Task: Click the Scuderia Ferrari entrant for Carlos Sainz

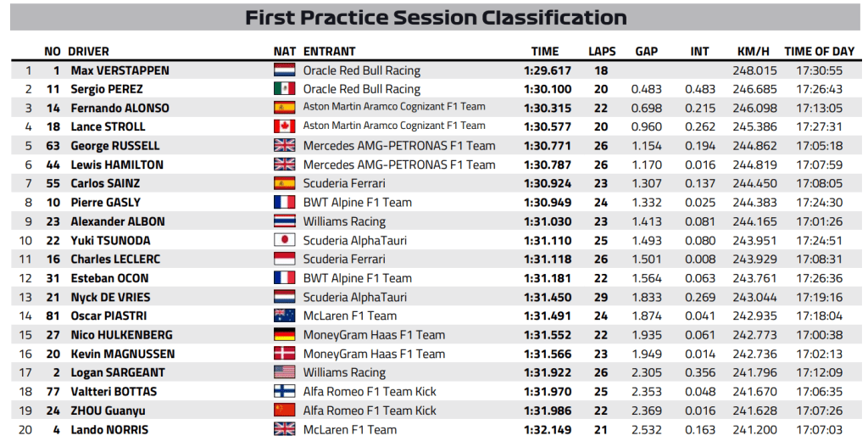Action: pyautogui.click(x=344, y=183)
